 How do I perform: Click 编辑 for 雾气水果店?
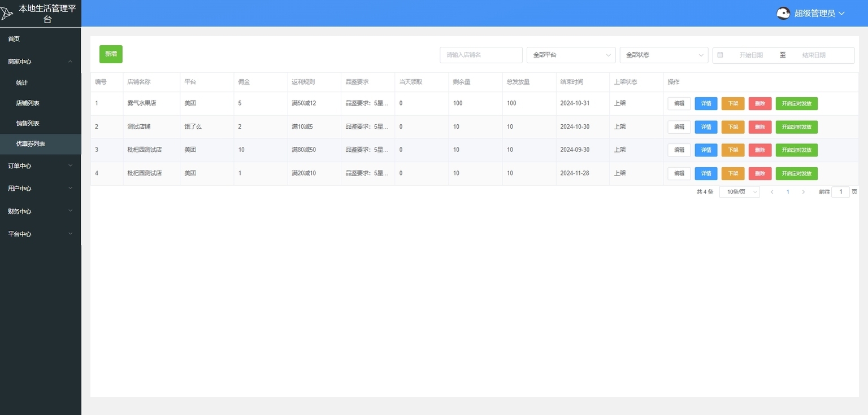[679, 104]
